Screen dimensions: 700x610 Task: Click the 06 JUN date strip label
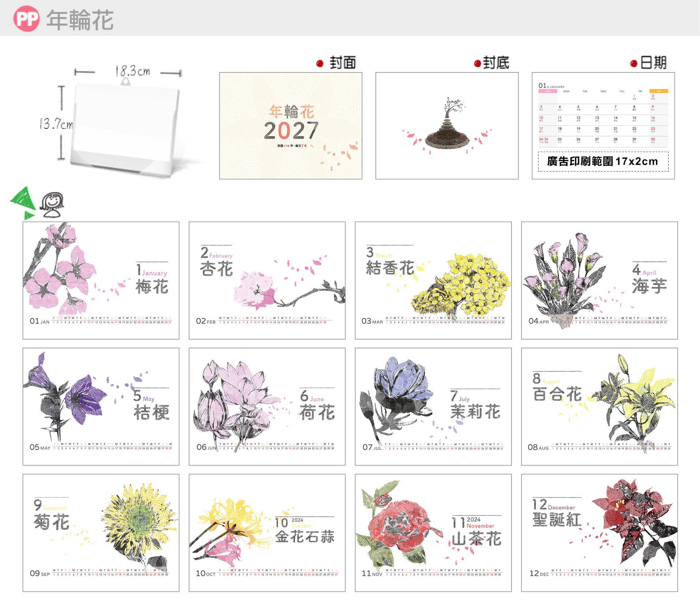[206, 448]
